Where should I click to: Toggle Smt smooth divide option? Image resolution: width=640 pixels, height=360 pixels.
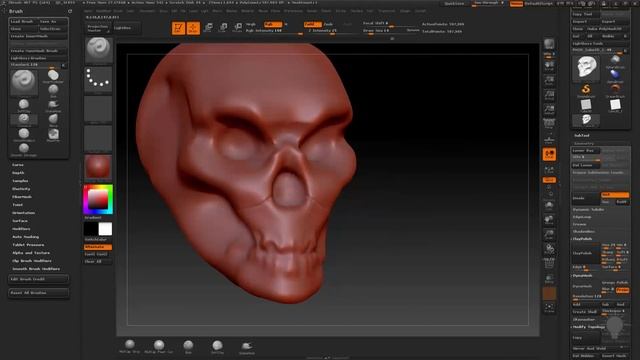pyautogui.click(x=615, y=195)
